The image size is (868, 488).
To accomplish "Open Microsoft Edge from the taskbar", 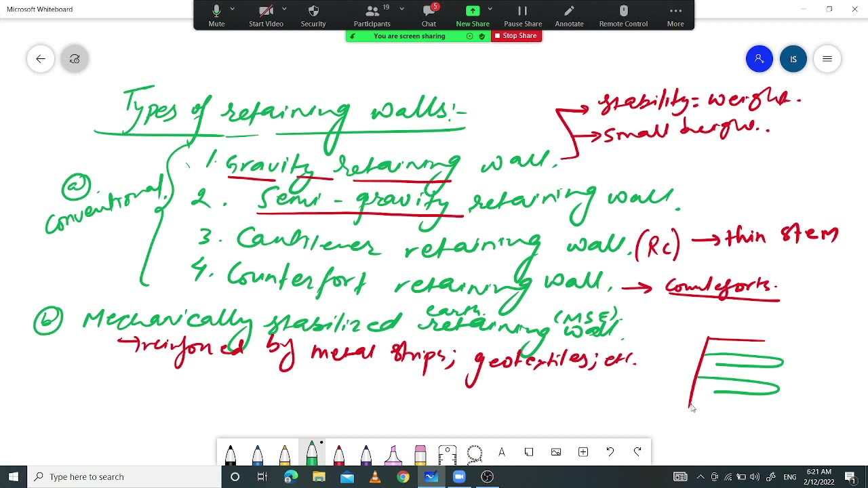I will coord(291,476).
